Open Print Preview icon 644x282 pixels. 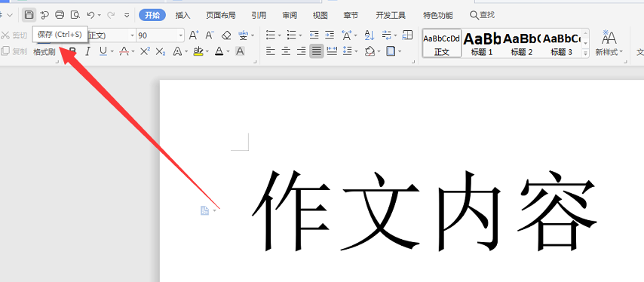(x=75, y=15)
